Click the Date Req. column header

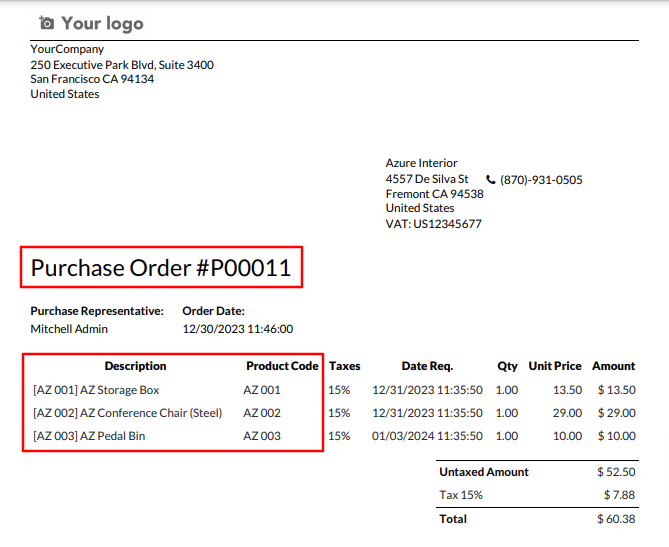tap(427, 366)
